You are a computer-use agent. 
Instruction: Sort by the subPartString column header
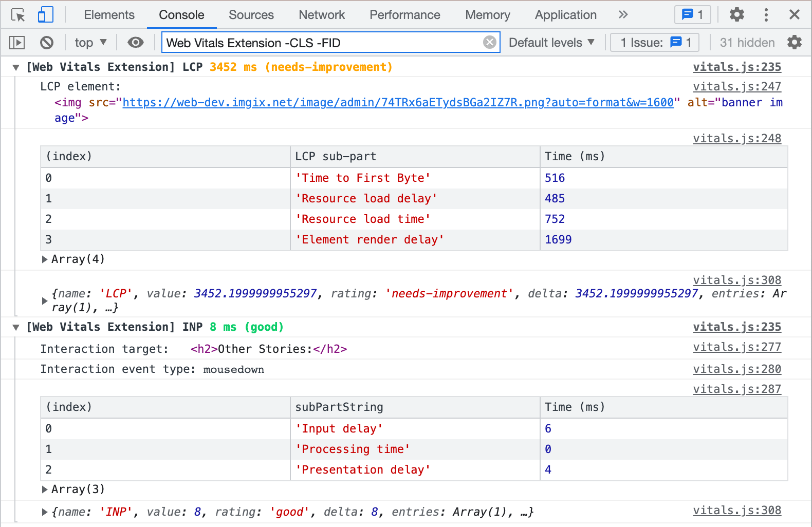pyautogui.click(x=415, y=407)
